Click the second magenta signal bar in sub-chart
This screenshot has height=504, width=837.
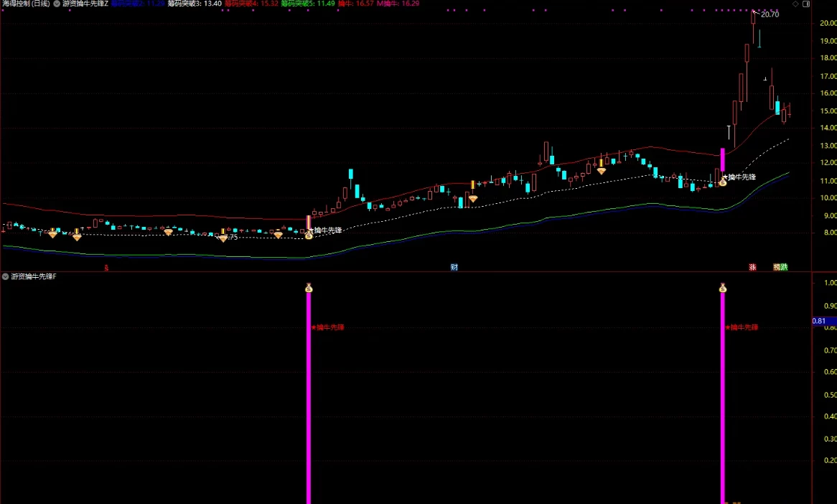(x=723, y=398)
